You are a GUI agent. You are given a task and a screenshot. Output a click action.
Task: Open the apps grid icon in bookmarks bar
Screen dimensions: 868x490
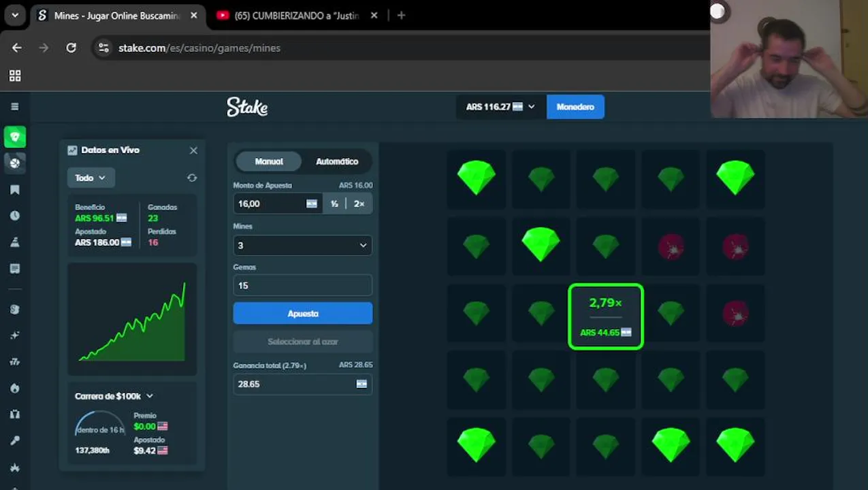coord(15,76)
